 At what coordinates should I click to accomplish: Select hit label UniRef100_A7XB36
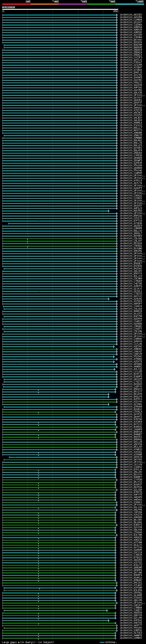click(x=131, y=223)
